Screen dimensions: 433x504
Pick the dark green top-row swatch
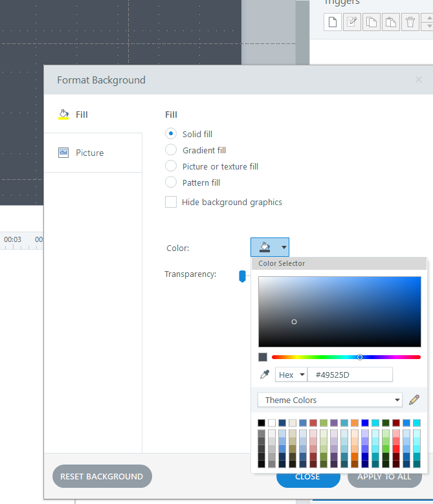[385, 422]
